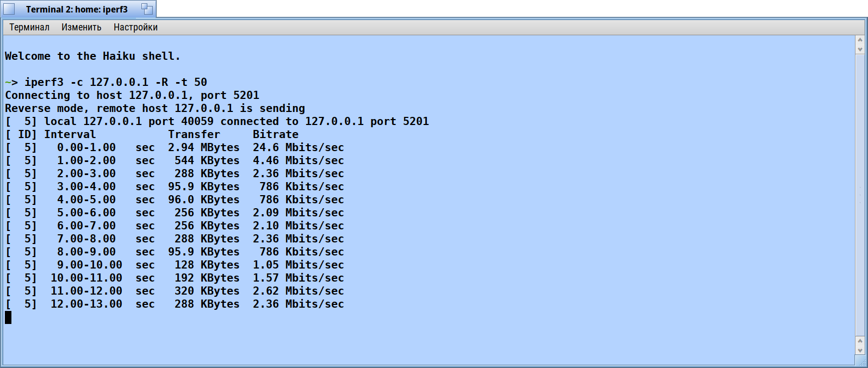Open the Терминал menu
Image resolution: width=868 pixels, height=368 pixels.
29,27
